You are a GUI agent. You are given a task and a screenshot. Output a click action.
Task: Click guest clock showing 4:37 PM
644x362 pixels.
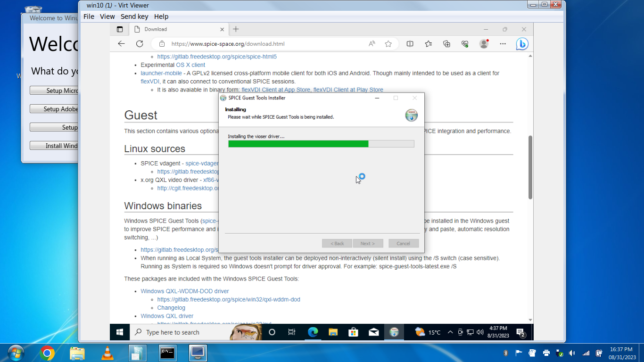click(x=498, y=332)
